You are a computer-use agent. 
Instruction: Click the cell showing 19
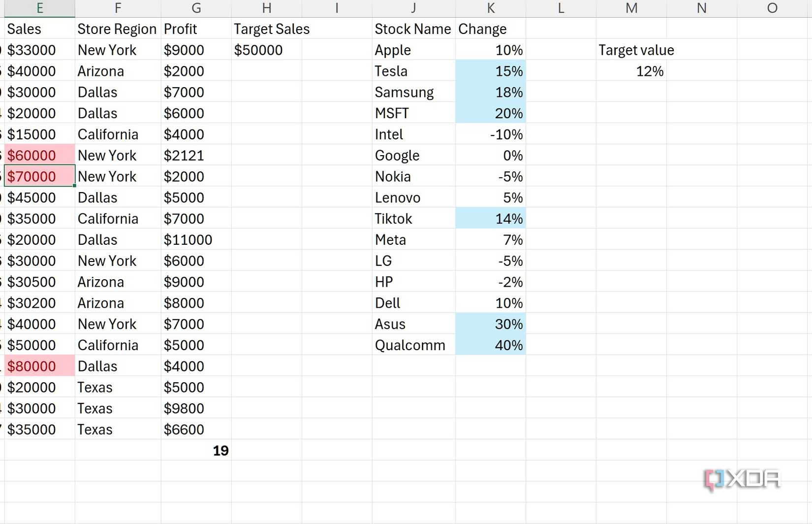click(x=220, y=450)
